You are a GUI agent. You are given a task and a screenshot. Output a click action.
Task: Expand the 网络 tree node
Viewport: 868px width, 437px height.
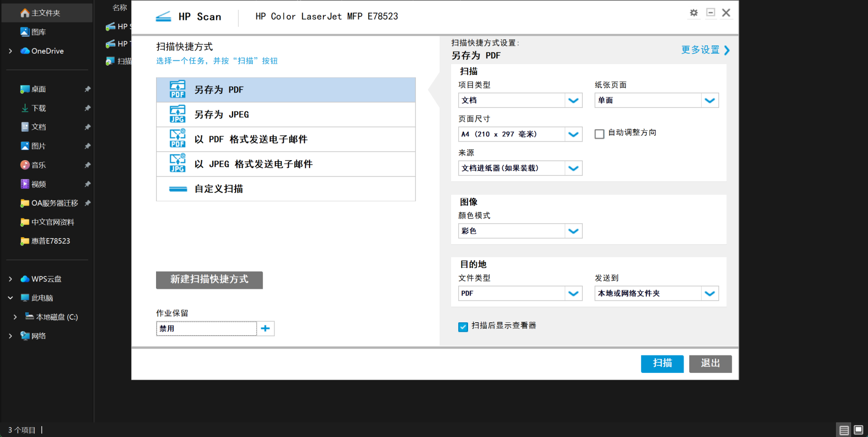10,336
